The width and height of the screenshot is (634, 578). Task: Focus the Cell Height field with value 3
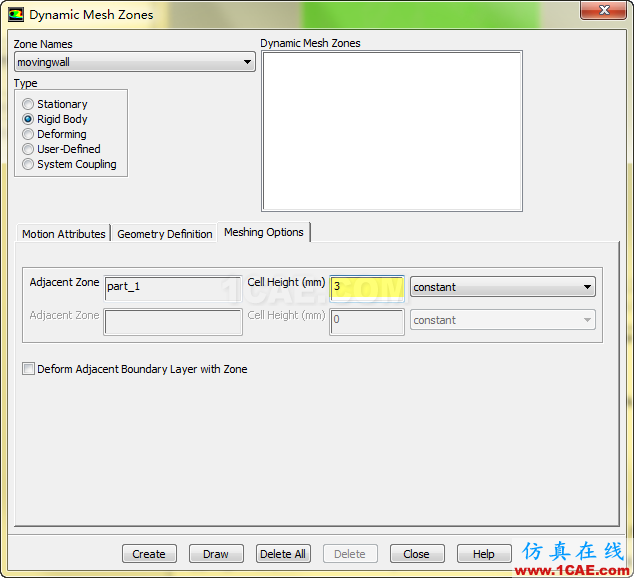[367, 288]
